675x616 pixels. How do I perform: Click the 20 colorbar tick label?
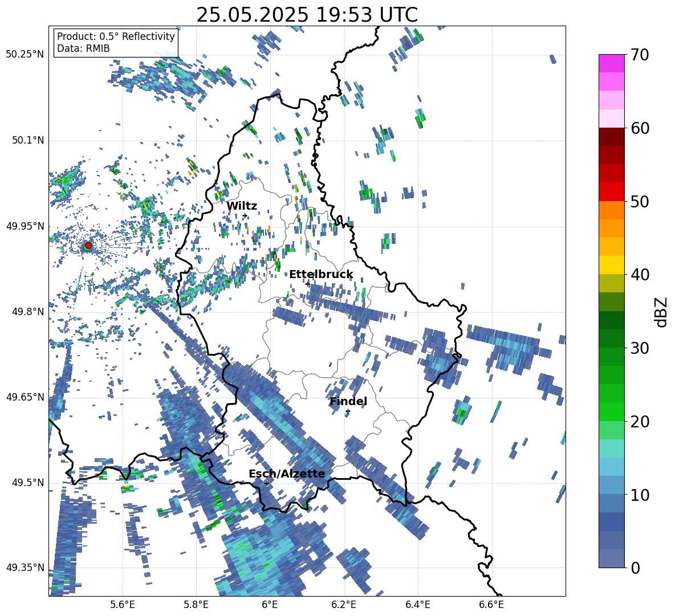pos(640,422)
